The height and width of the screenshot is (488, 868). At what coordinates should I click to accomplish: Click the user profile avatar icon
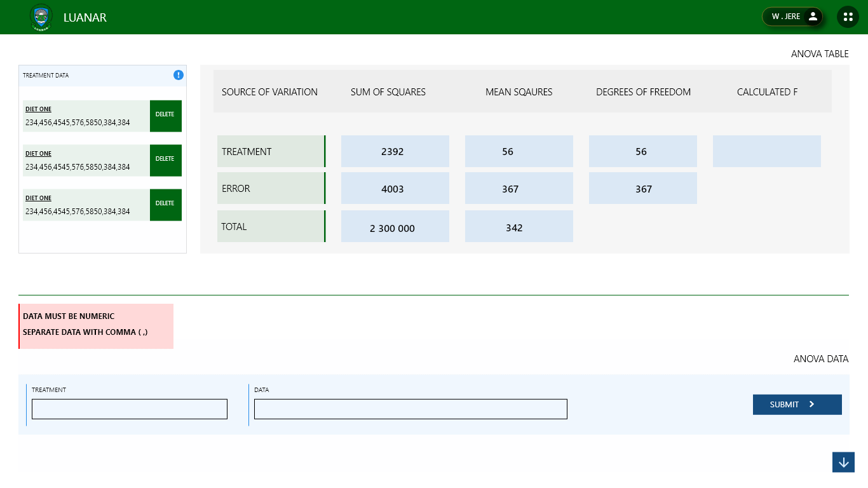tap(813, 17)
